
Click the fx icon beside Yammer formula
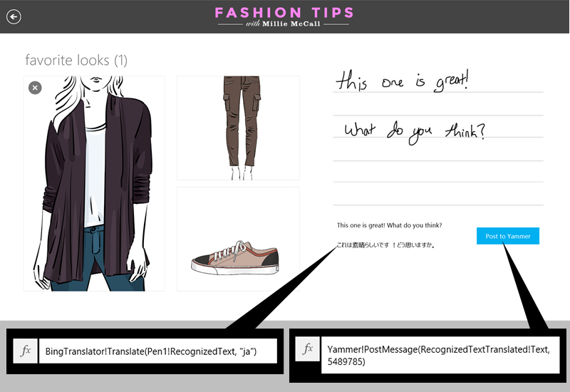coord(308,349)
